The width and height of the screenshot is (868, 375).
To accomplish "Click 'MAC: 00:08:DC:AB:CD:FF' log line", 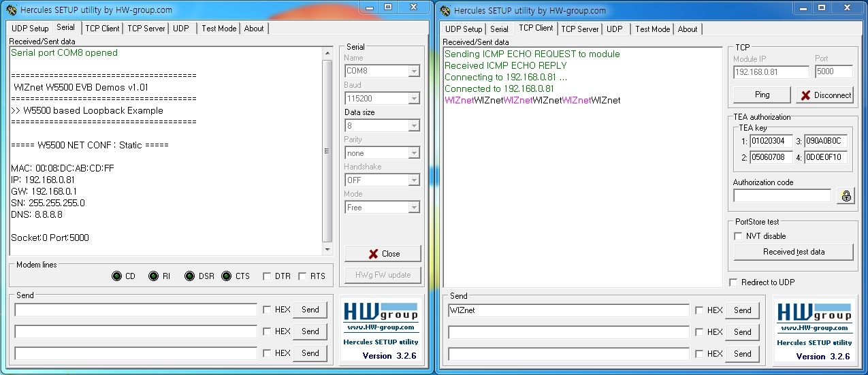I will (x=63, y=168).
